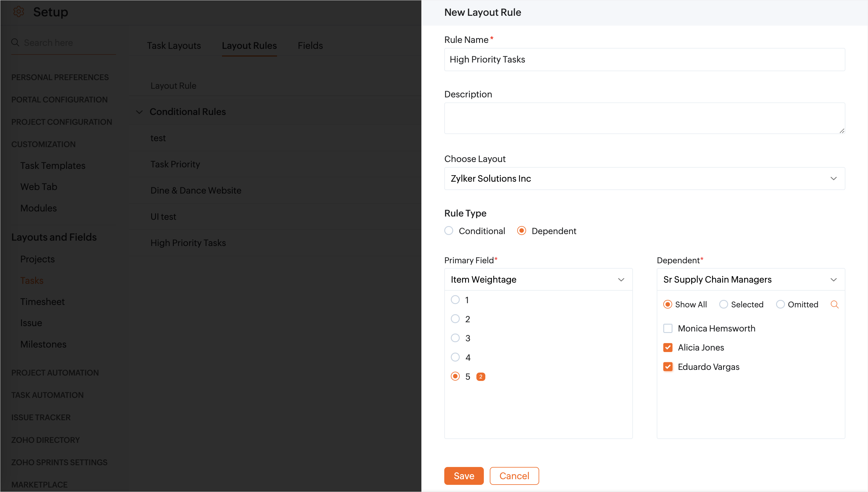Choose weightage value 3
The width and height of the screenshot is (868, 492).
[455, 338]
